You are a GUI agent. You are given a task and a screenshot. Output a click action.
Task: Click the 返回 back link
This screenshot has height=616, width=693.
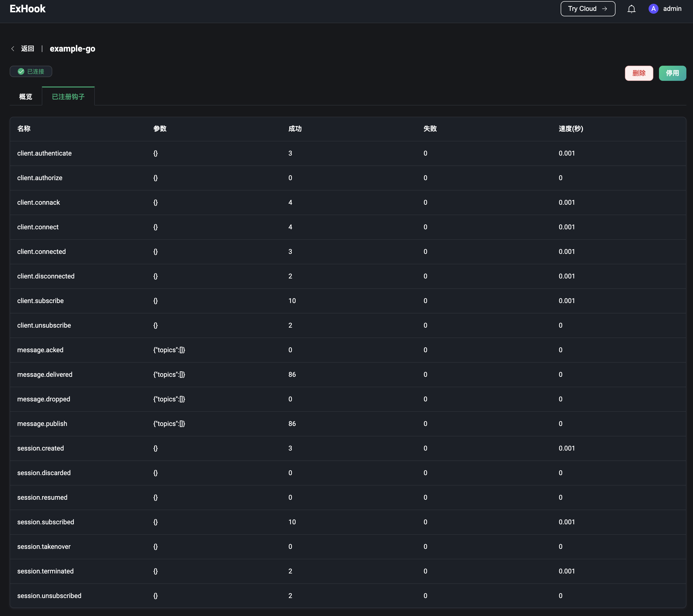pyautogui.click(x=27, y=48)
